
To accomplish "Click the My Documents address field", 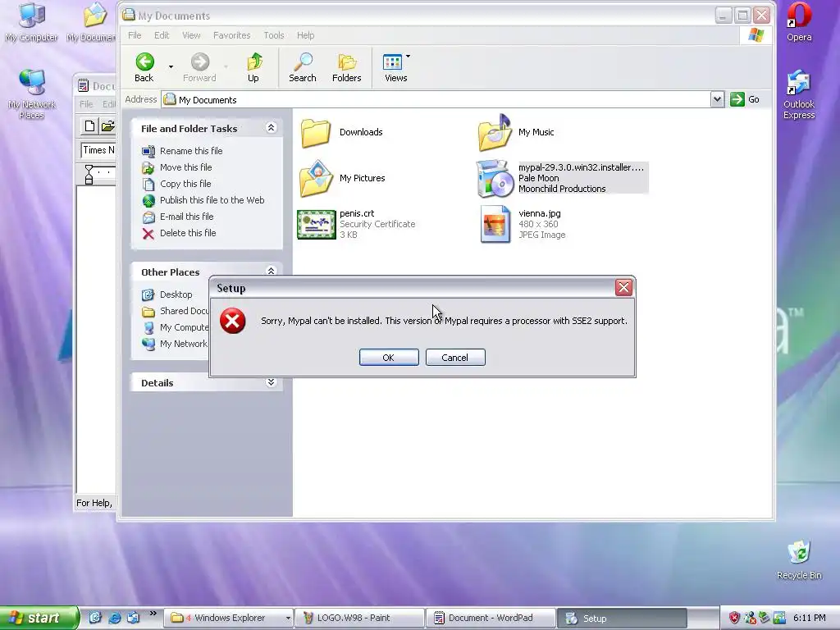I will (436, 99).
